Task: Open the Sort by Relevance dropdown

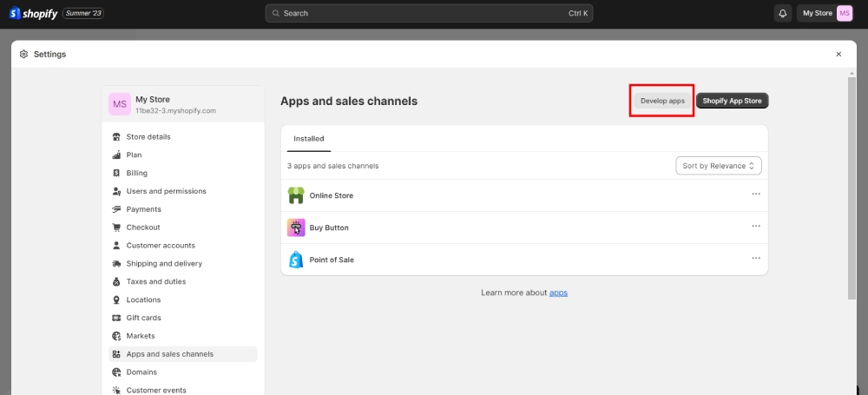Action: (718, 166)
